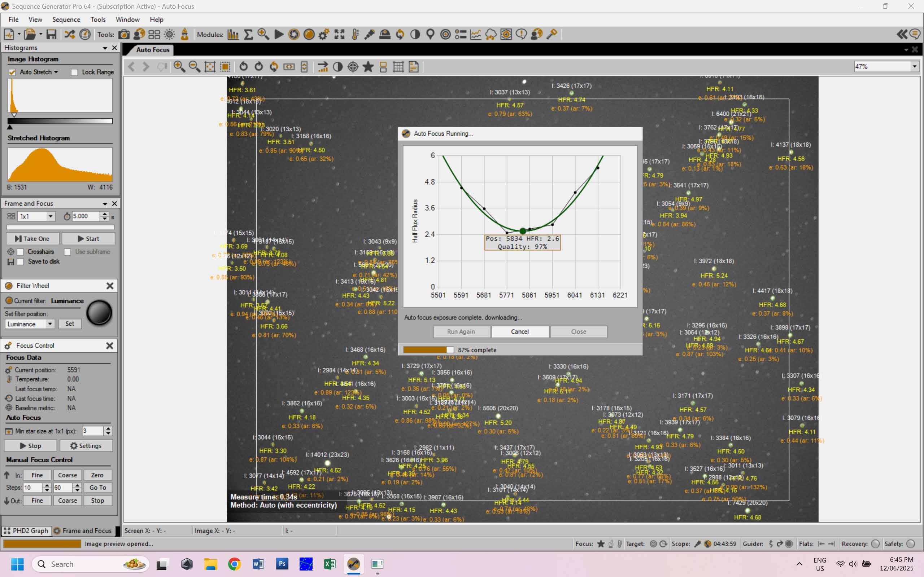The width and height of the screenshot is (924, 577).
Task: Open the Sequence menu
Action: point(66,19)
